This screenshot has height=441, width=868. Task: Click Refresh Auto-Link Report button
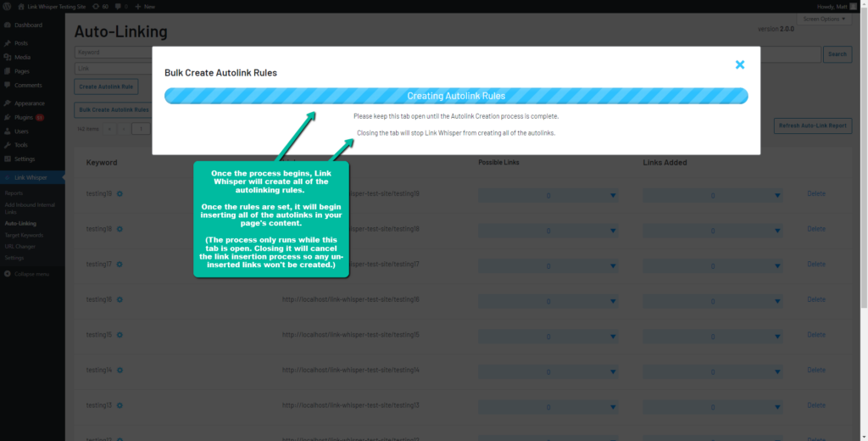point(813,126)
